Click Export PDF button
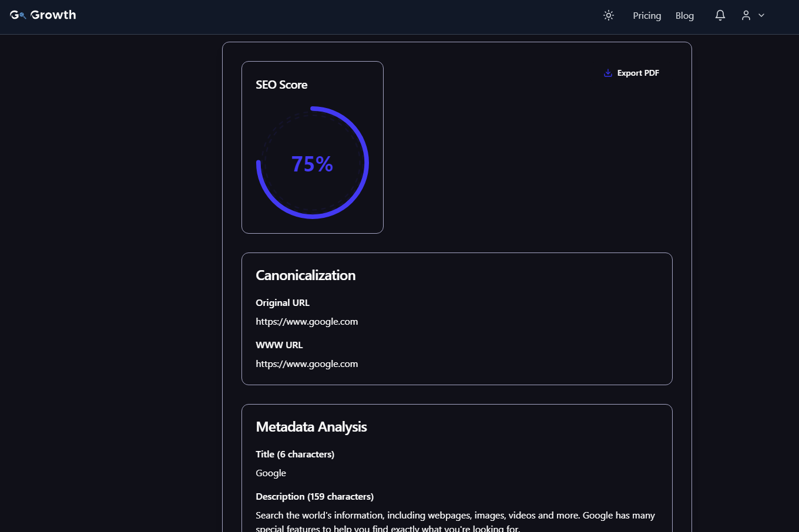The height and width of the screenshot is (532, 799). click(632, 73)
